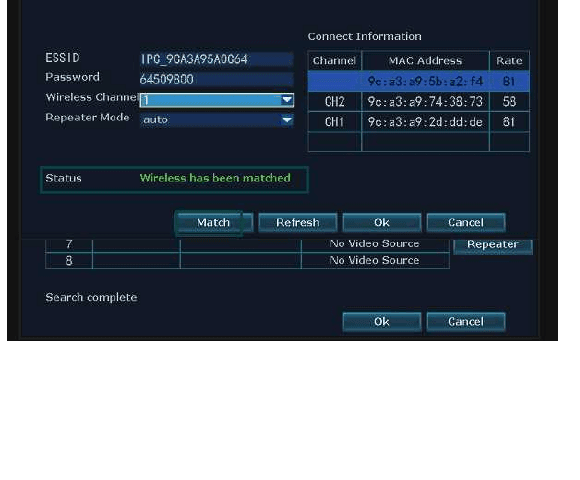Click the MAC Address column header

pos(425,61)
